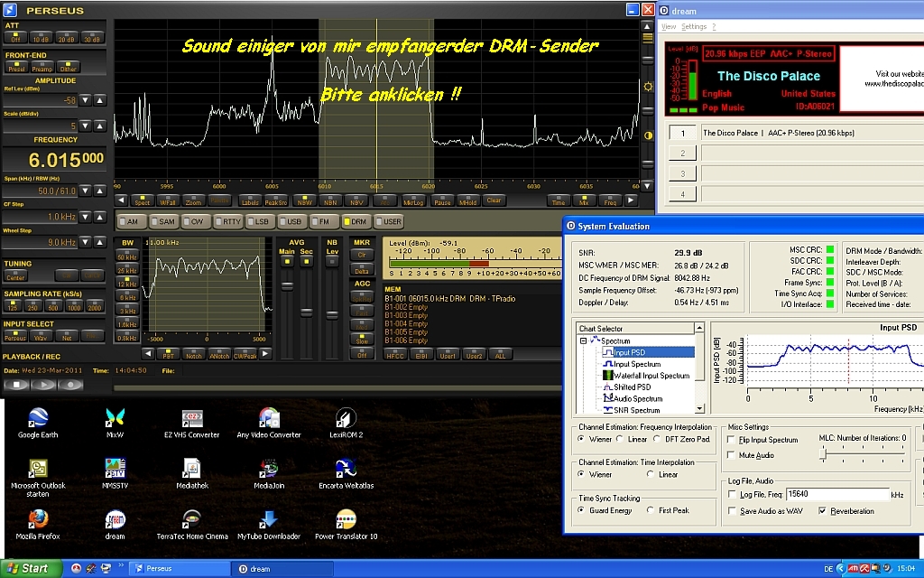Click right arrow after CWPeak button
Screen dimensions: 924x578
pos(265,354)
